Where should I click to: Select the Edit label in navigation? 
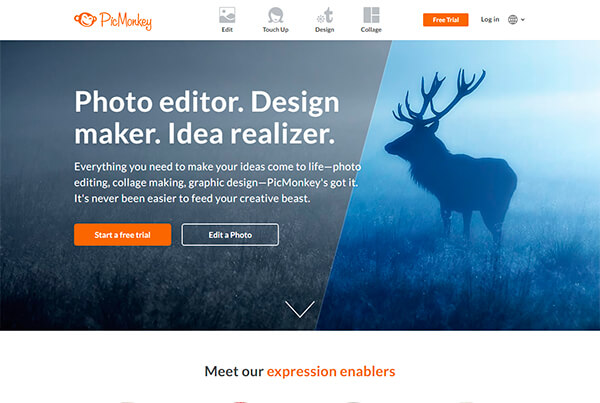click(227, 29)
